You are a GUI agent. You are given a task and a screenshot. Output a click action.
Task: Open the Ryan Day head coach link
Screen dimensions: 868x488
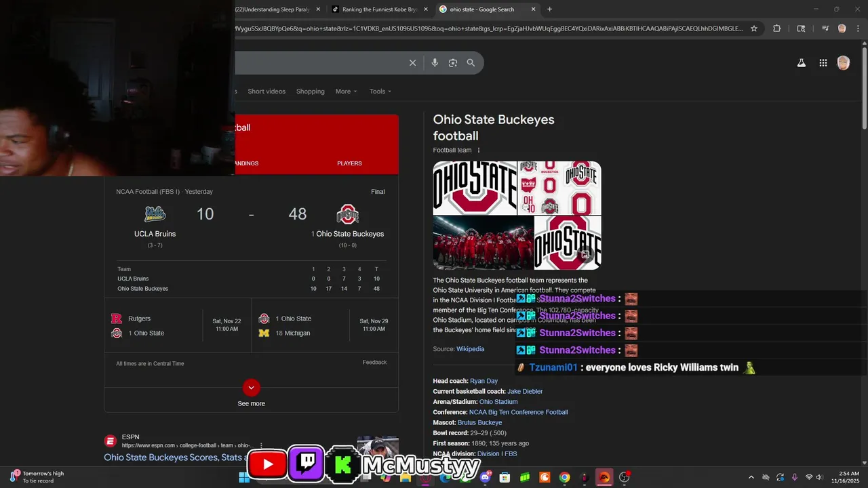484,381
